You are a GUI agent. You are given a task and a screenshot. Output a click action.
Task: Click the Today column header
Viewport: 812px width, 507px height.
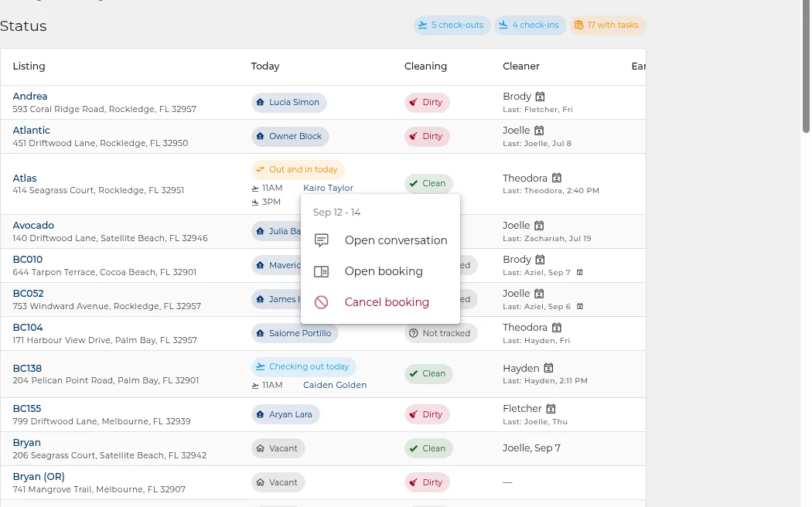click(265, 66)
